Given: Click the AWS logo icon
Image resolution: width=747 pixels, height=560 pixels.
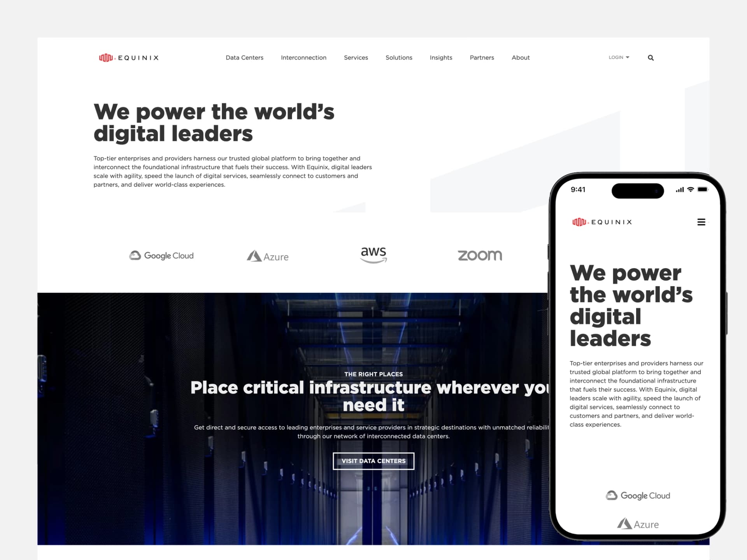Looking at the screenshot, I should [x=374, y=255].
